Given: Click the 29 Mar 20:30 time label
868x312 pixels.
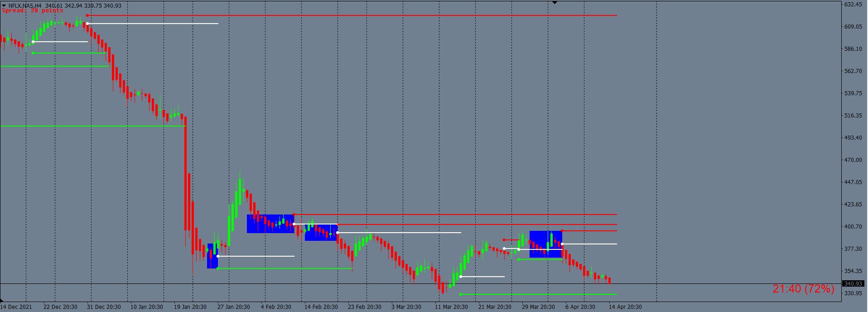Looking at the screenshot, I should [538, 307].
